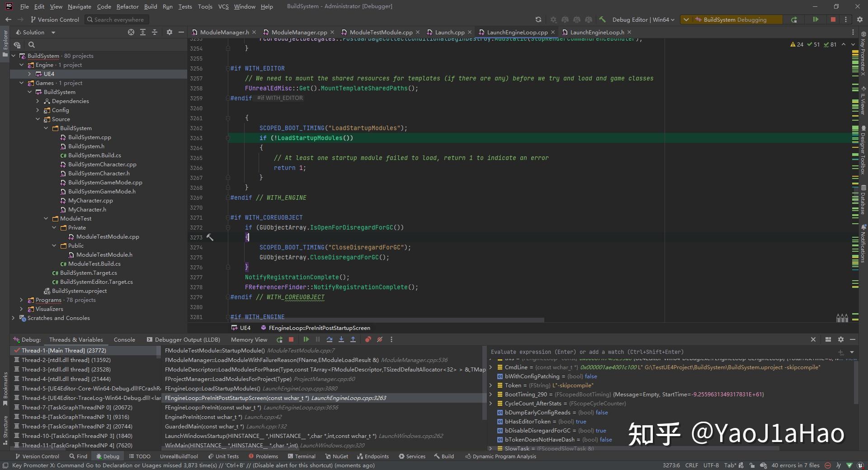The height and width of the screenshot is (470, 868).
Task: Toggle Mute Breakpoints in the debug toolbar
Action: (x=380, y=339)
